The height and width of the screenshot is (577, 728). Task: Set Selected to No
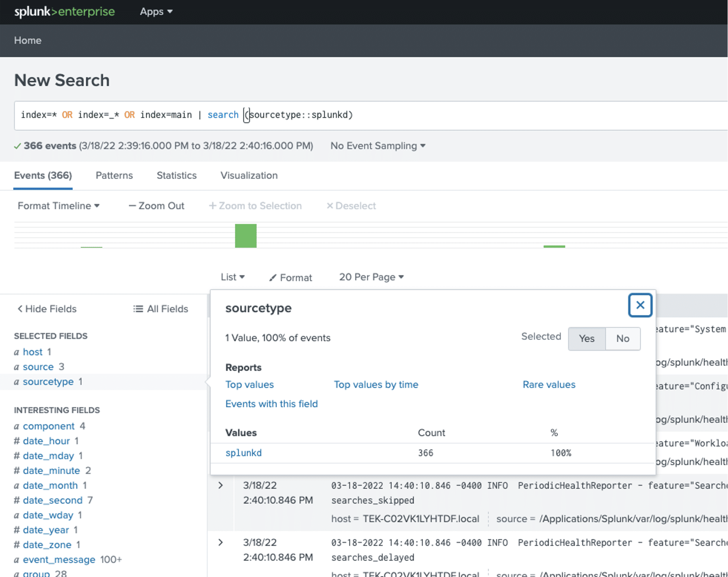(623, 339)
